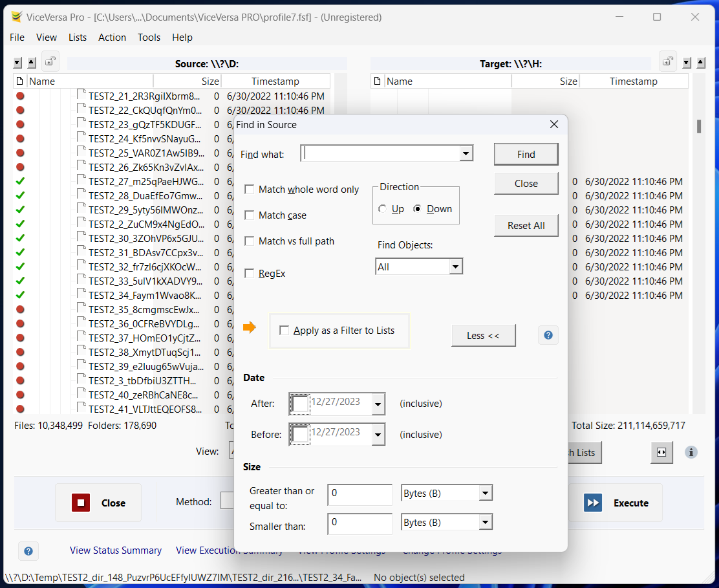Click the green check mark for TEST2_27 row
719x588 pixels.
[20, 181]
